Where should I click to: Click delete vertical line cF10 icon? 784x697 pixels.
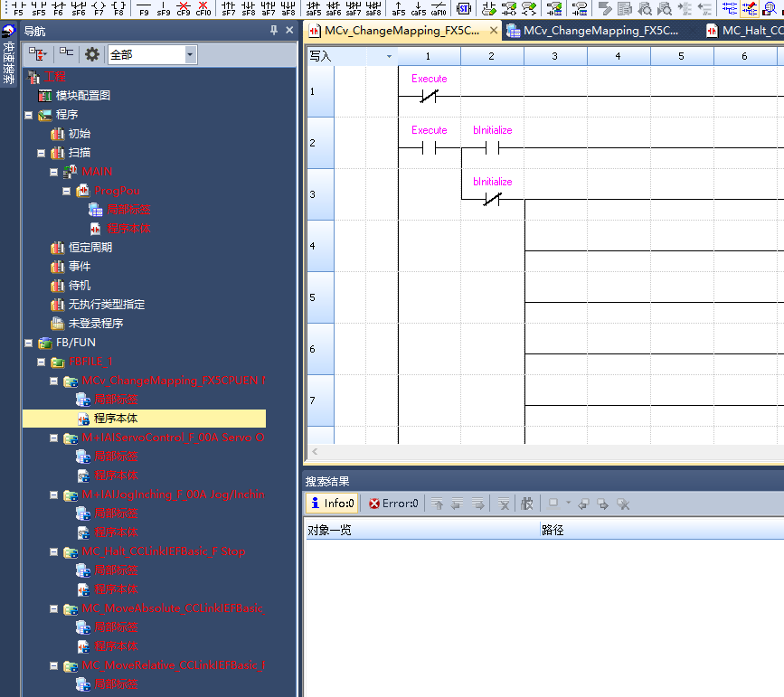tap(203, 8)
